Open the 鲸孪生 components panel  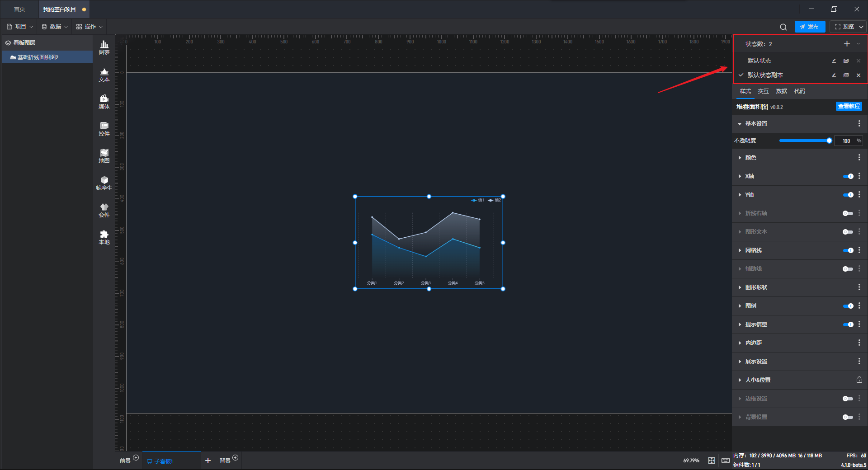coord(104,183)
